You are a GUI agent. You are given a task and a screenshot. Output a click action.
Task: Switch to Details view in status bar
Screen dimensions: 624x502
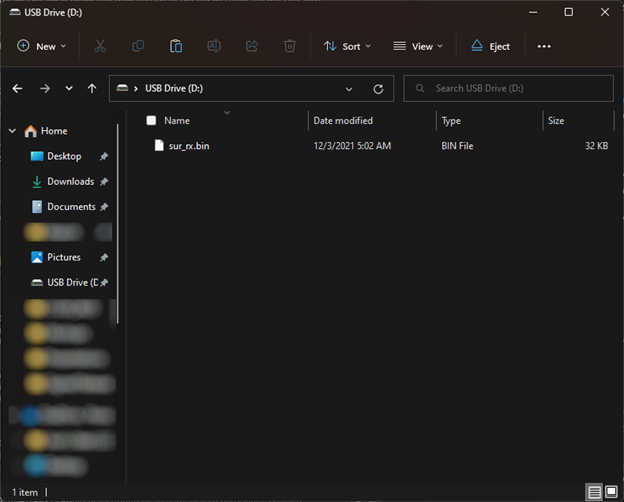coord(594,492)
